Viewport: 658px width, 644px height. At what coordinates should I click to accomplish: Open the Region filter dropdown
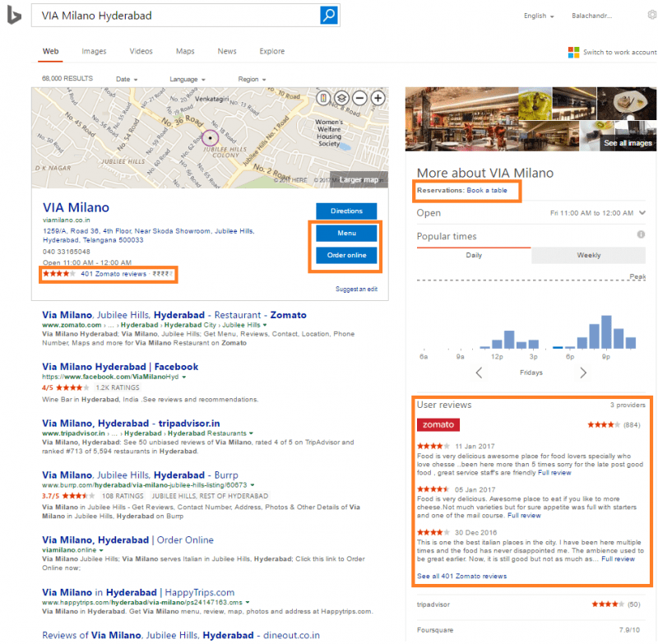(252, 79)
